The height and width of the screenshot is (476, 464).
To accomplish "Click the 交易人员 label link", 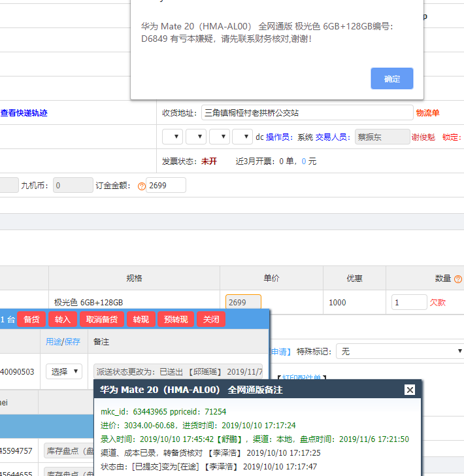I will point(333,137).
